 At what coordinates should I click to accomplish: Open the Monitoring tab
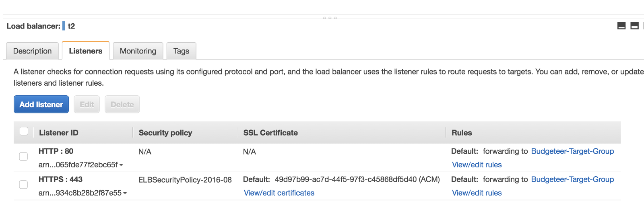tap(138, 51)
